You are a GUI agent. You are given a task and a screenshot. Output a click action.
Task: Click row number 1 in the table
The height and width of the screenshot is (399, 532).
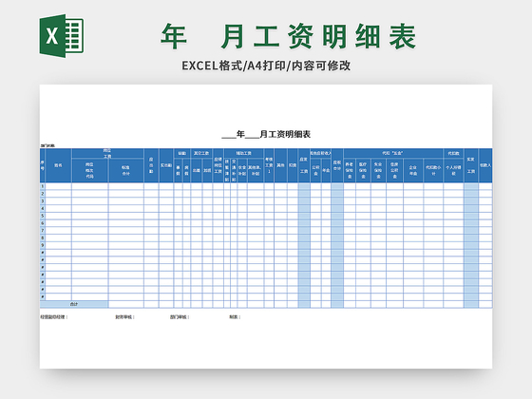click(43, 186)
